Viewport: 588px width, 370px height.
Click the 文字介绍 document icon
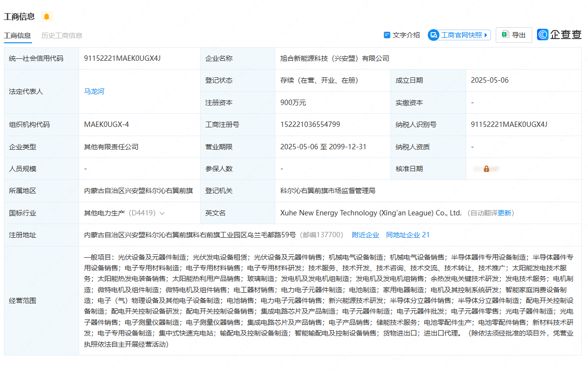[387, 35]
